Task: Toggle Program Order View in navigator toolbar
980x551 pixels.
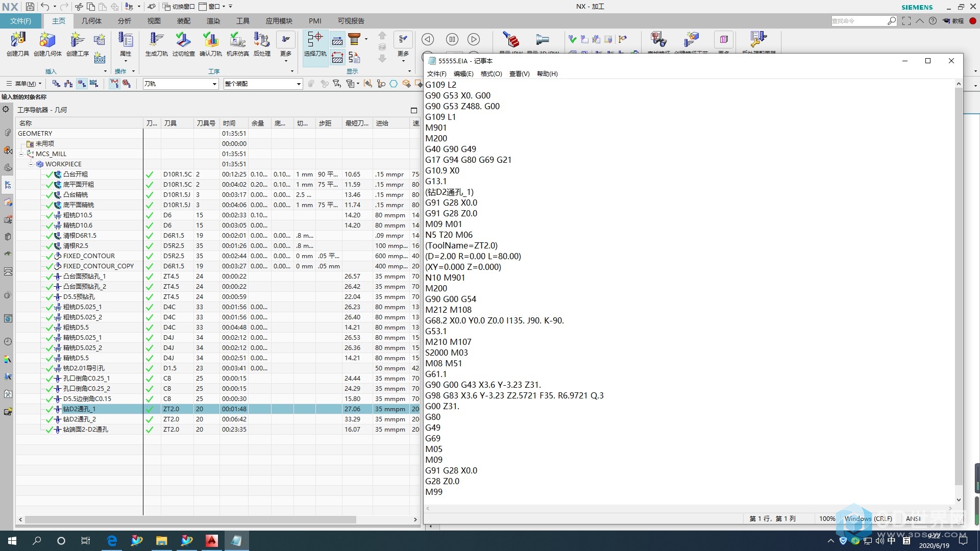Action: 56,84
